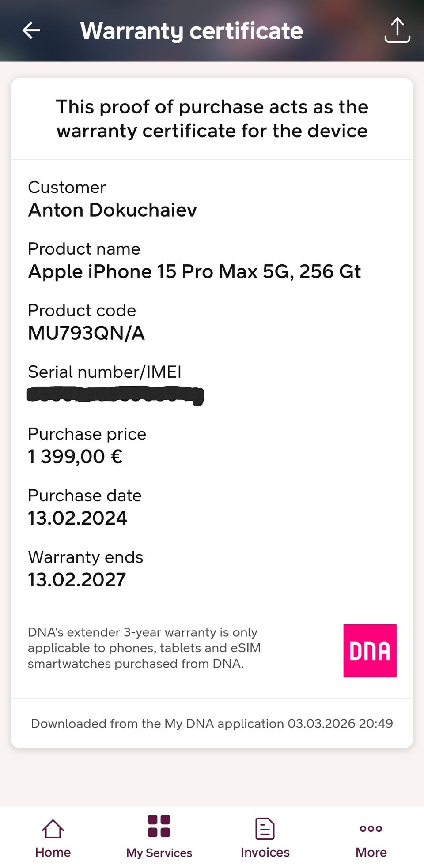Tap the share/export icon
This screenshot has width=424, height=868.
pos(397,30)
